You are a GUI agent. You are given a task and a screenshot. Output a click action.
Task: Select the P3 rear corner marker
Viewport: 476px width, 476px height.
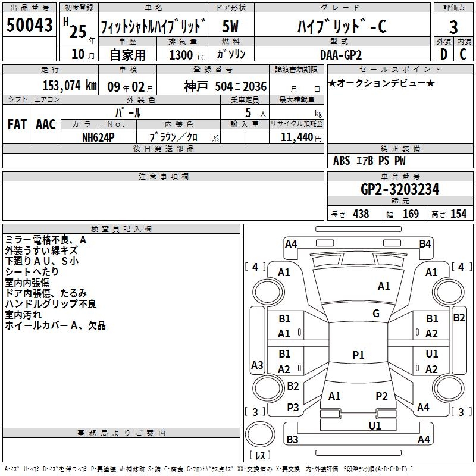293,407
